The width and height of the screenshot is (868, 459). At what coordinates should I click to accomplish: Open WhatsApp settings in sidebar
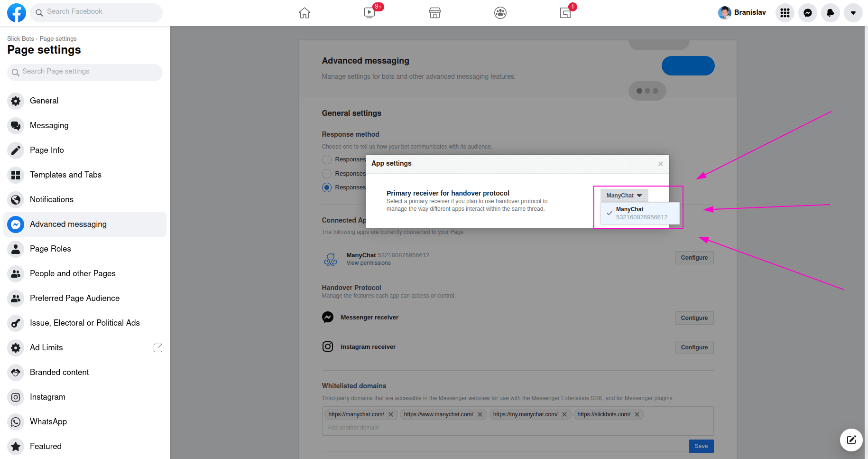(x=85, y=422)
